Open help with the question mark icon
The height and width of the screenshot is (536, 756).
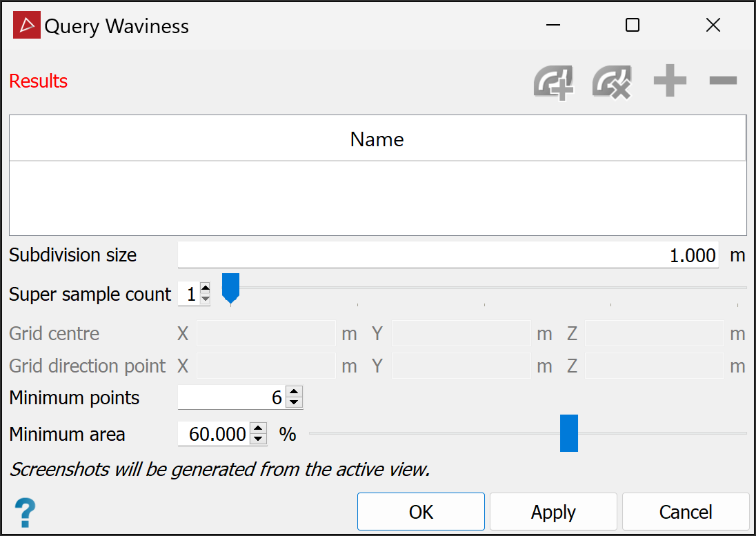click(25, 513)
